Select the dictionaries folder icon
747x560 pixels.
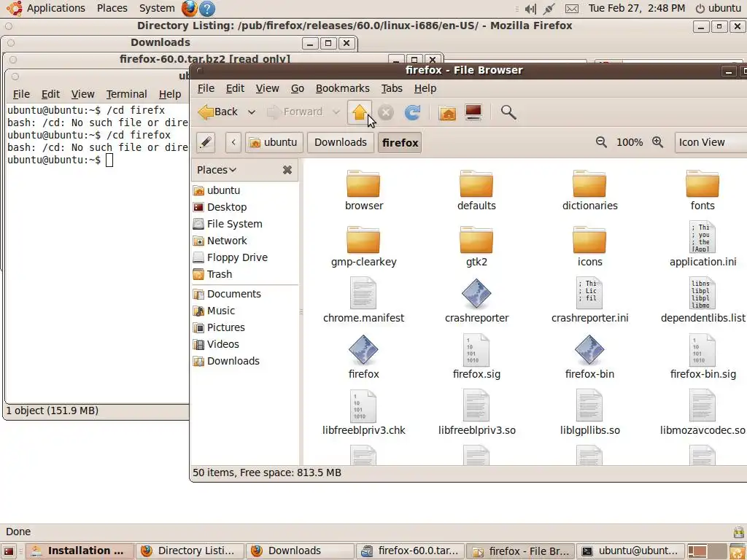click(x=589, y=183)
